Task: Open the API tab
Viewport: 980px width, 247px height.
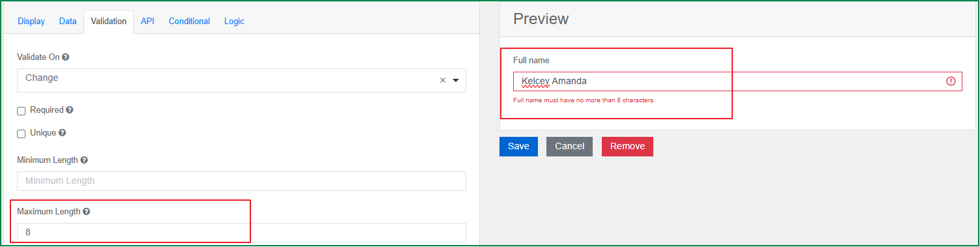Action: pos(148,21)
